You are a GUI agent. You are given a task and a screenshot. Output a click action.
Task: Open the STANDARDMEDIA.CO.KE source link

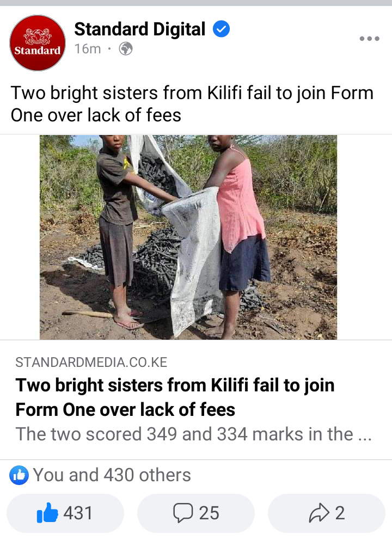pos(91,363)
